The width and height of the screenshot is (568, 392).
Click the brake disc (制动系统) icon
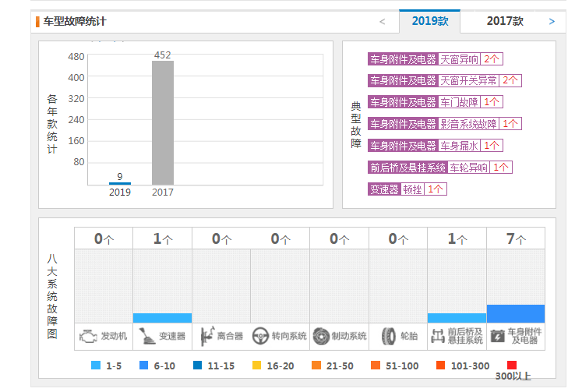[x=320, y=336]
